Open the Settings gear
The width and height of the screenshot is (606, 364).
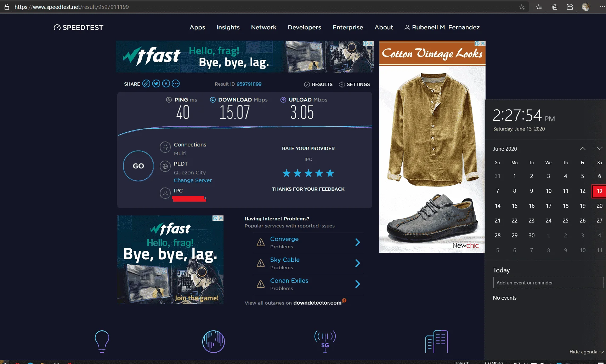tap(355, 84)
